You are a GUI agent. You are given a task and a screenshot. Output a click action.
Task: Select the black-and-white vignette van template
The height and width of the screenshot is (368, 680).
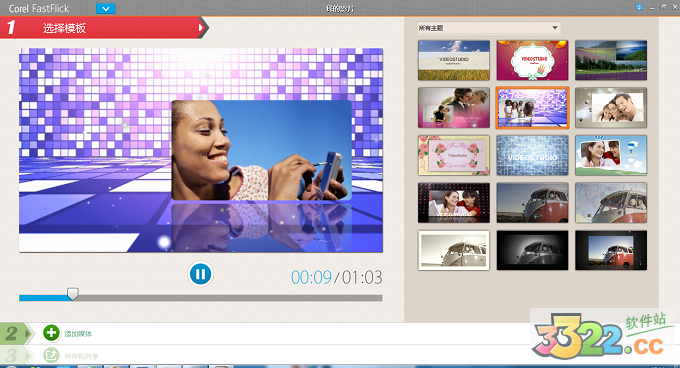click(x=532, y=250)
